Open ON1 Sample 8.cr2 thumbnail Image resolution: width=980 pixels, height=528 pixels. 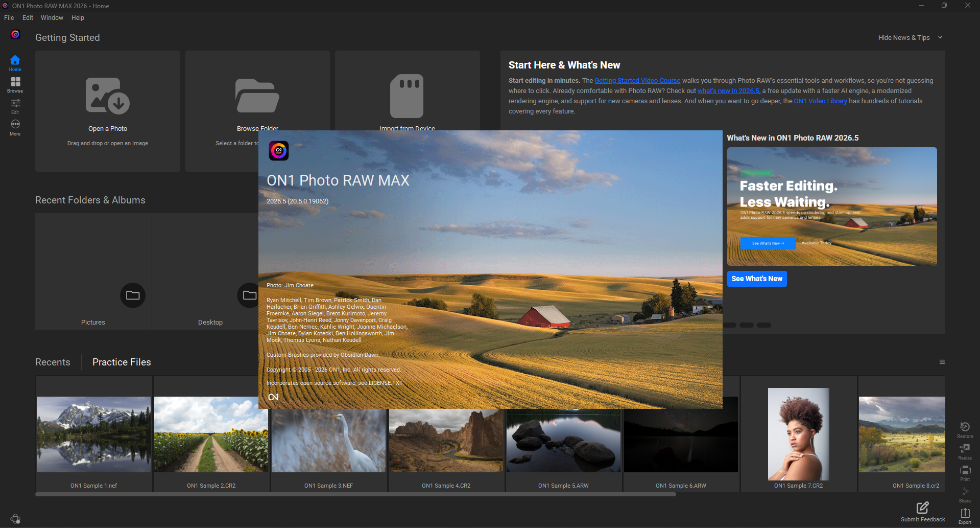(x=902, y=434)
